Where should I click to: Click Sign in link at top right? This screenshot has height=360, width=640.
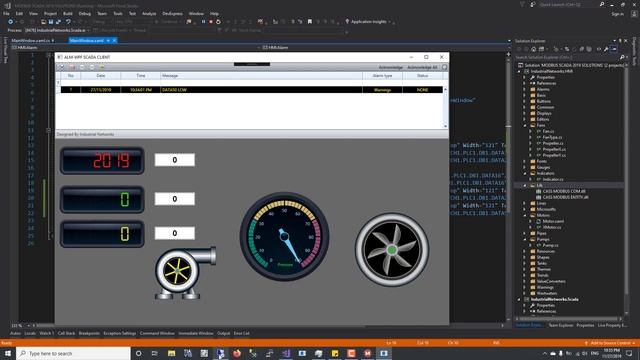click(618, 14)
